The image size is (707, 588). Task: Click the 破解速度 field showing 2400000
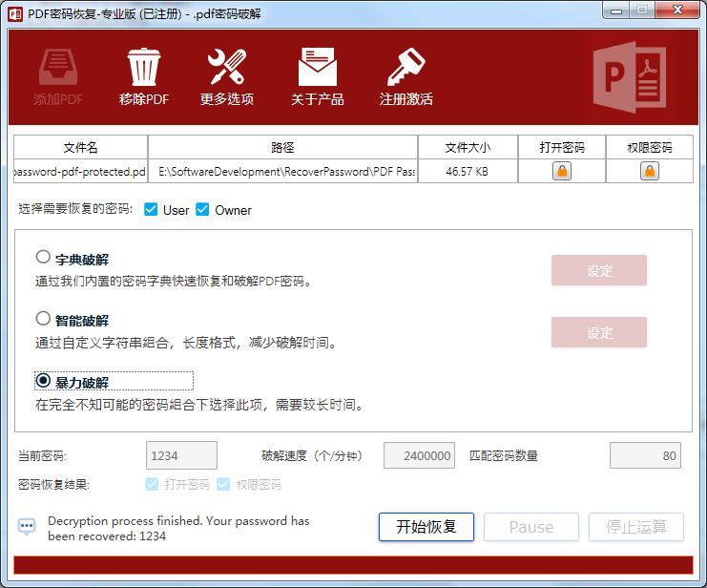click(419, 455)
